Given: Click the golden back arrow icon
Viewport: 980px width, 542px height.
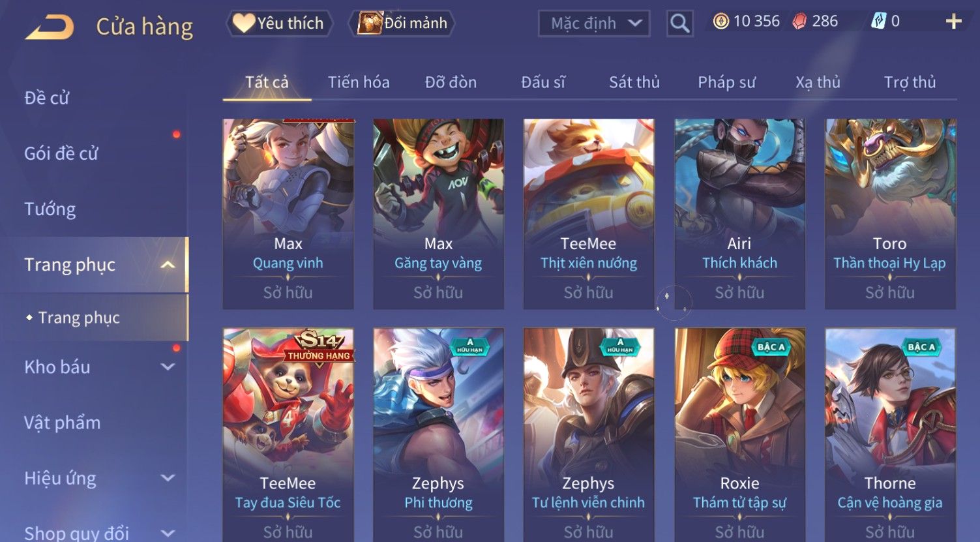Looking at the screenshot, I should point(49,27).
